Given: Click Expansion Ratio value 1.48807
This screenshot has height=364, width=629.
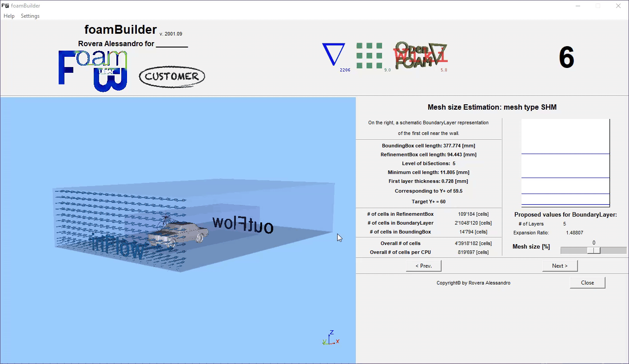Looking at the screenshot, I should pos(574,233).
